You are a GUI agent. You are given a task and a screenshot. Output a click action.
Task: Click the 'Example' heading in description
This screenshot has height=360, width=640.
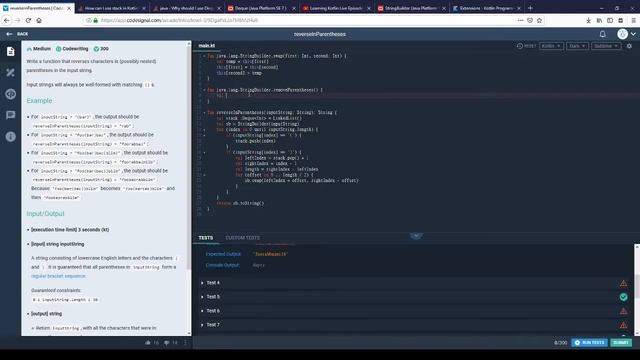click(39, 100)
